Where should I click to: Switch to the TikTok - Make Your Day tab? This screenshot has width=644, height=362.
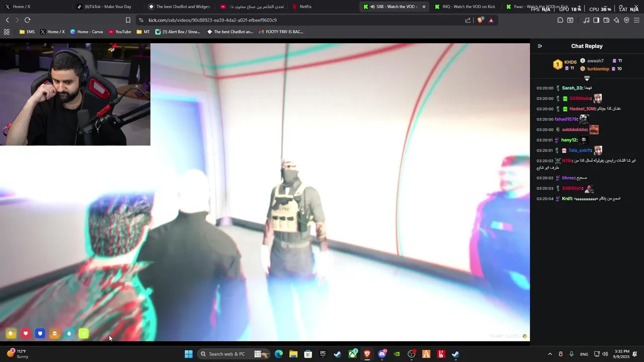[107, 7]
